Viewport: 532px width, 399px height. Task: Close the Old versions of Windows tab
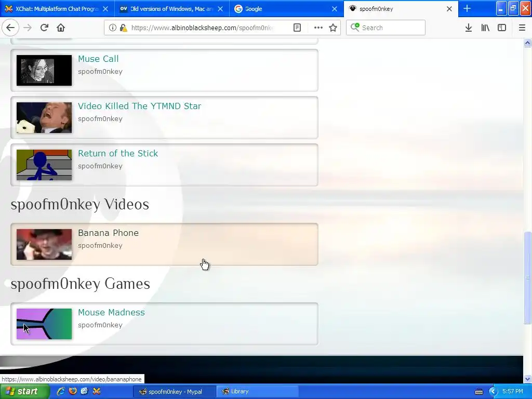(x=220, y=9)
